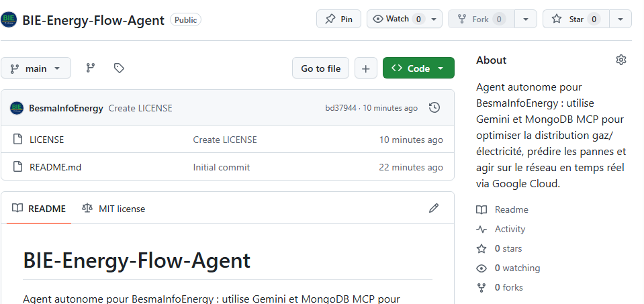Pin this repository with Pin button
This screenshot has width=644, height=304.
point(338,19)
